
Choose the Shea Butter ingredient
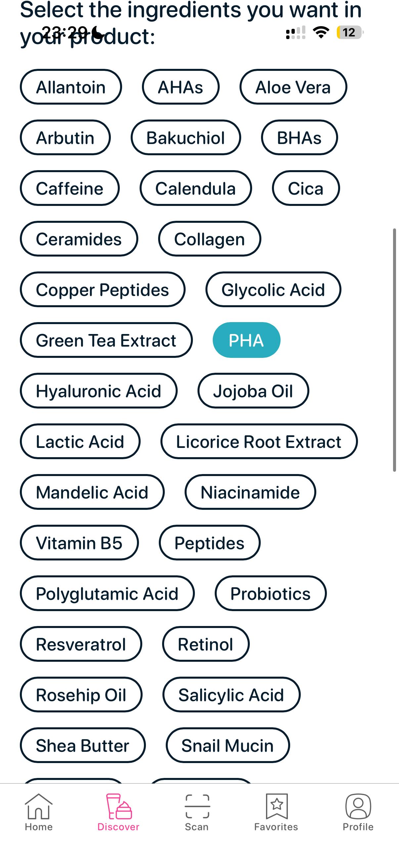82,745
